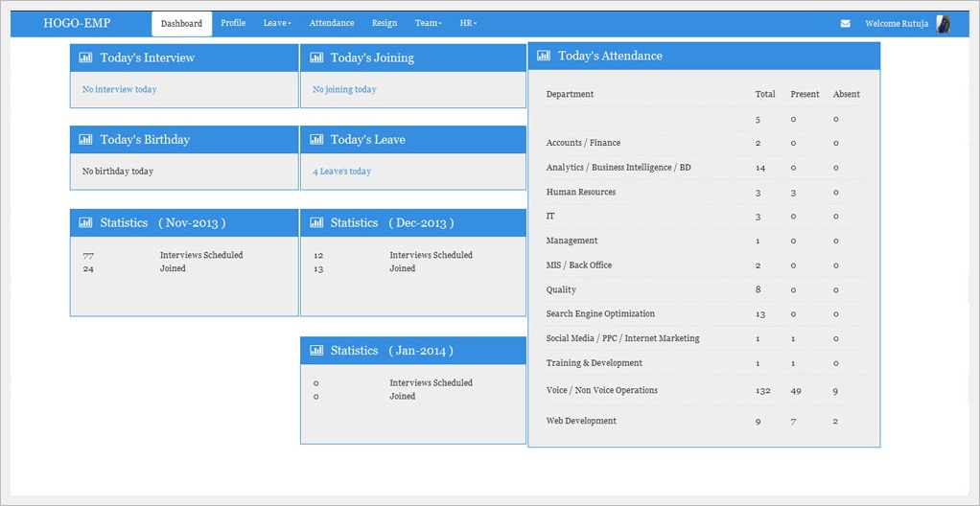980x506 pixels.
Task: Expand the Team dropdown menu
Action: pos(428,23)
